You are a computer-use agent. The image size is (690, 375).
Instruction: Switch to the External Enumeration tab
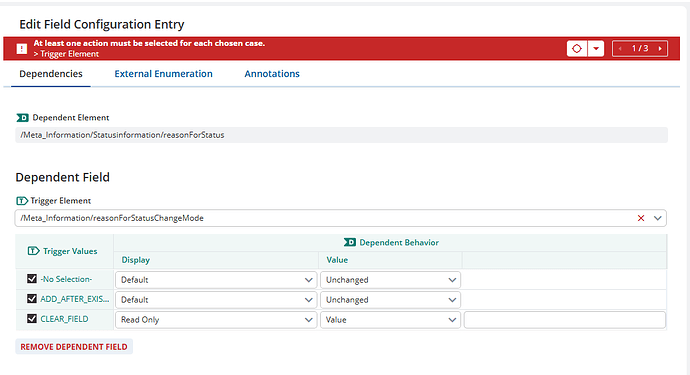163,74
